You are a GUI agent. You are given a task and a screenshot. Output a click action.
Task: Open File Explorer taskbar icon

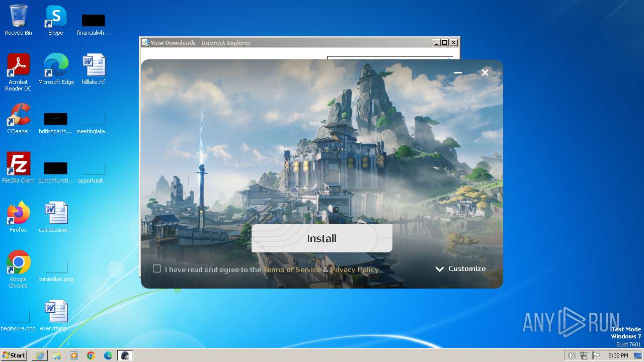[57, 355]
